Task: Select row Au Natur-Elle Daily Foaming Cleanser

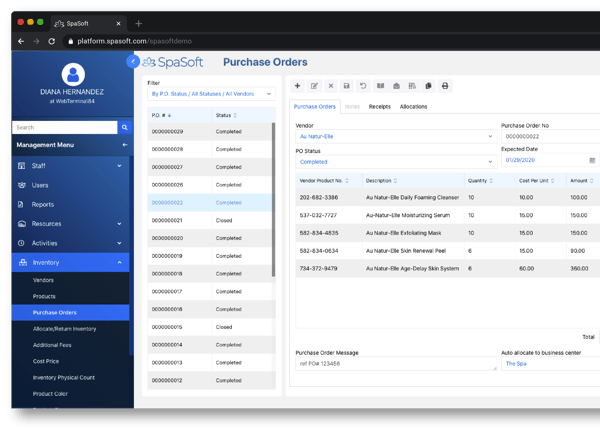Action: pos(448,197)
